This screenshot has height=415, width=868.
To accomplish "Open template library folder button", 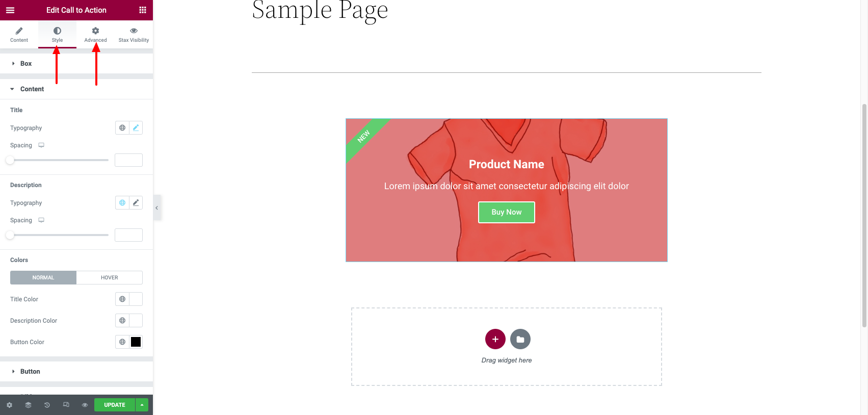I will (520, 339).
